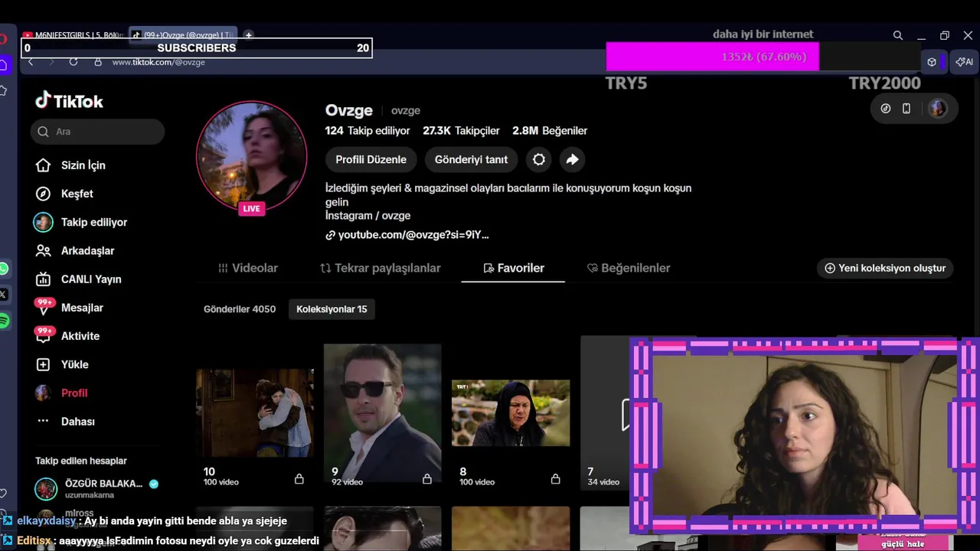The image size is (980, 551).
Task: Click the Keşfet compass icon
Action: pos(44,194)
